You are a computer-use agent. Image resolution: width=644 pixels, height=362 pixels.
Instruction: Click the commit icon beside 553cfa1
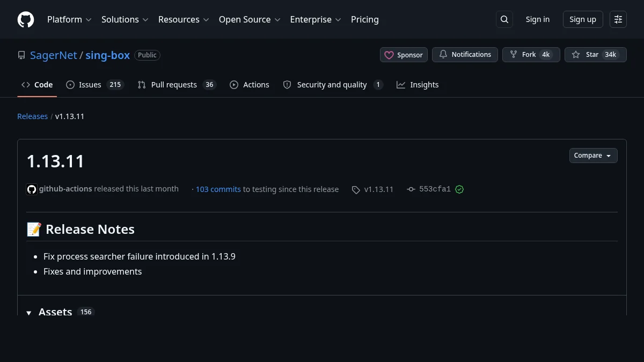point(411,189)
